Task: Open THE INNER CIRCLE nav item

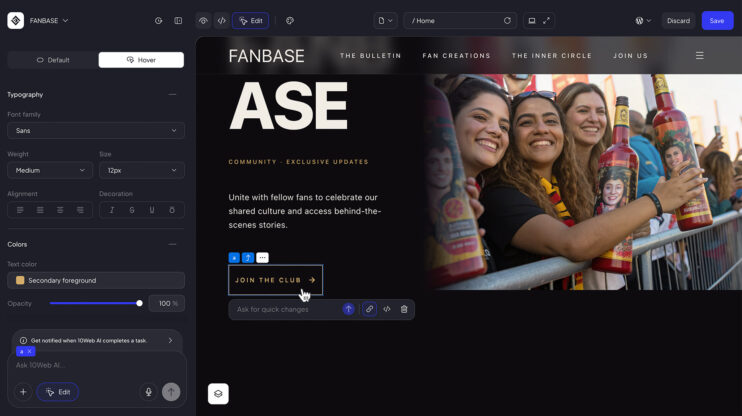Action: click(x=552, y=56)
